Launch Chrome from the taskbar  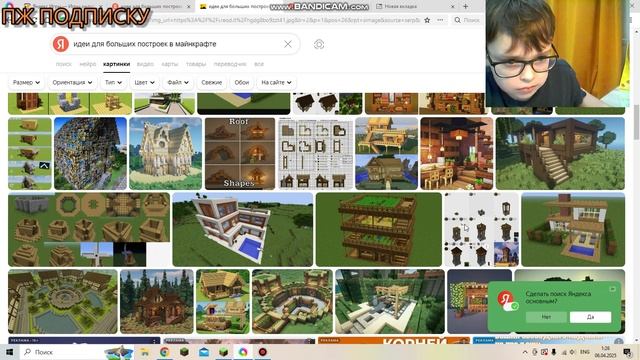click(x=164, y=352)
